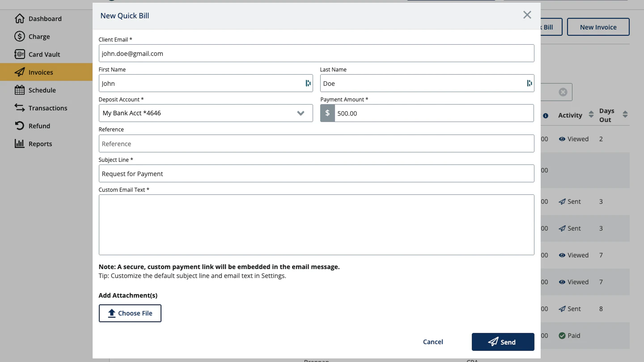Click the info circle icon in table header
This screenshot has height=362, width=644.
coord(546,115)
